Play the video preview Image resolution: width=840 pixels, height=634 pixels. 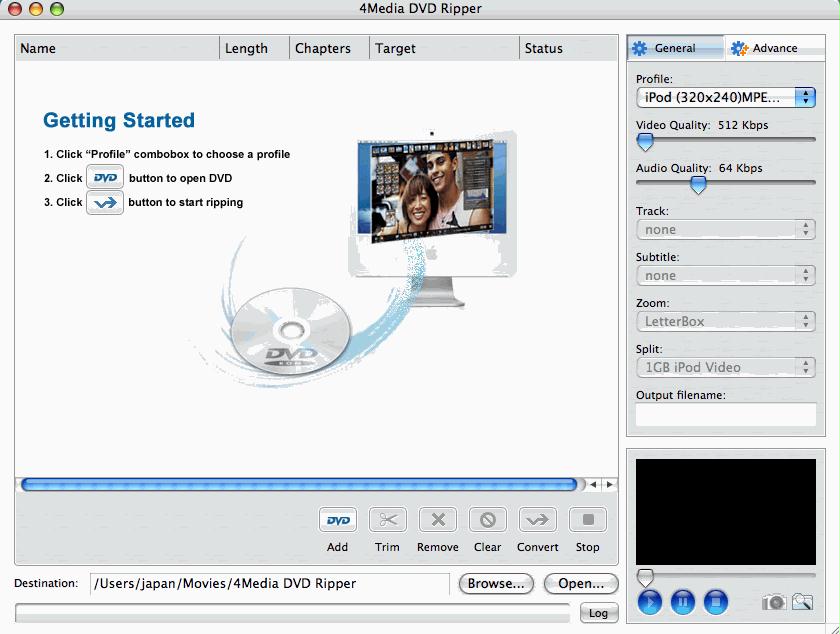coord(650,602)
